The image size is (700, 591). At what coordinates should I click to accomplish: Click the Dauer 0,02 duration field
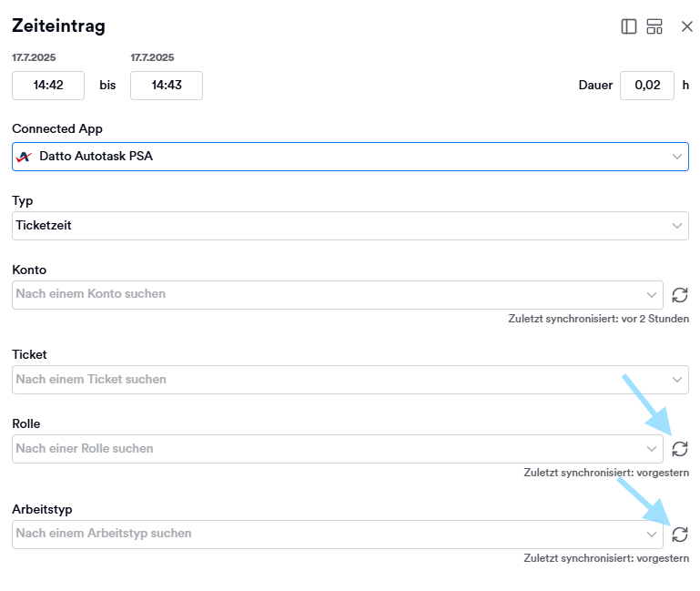[x=647, y=86]
